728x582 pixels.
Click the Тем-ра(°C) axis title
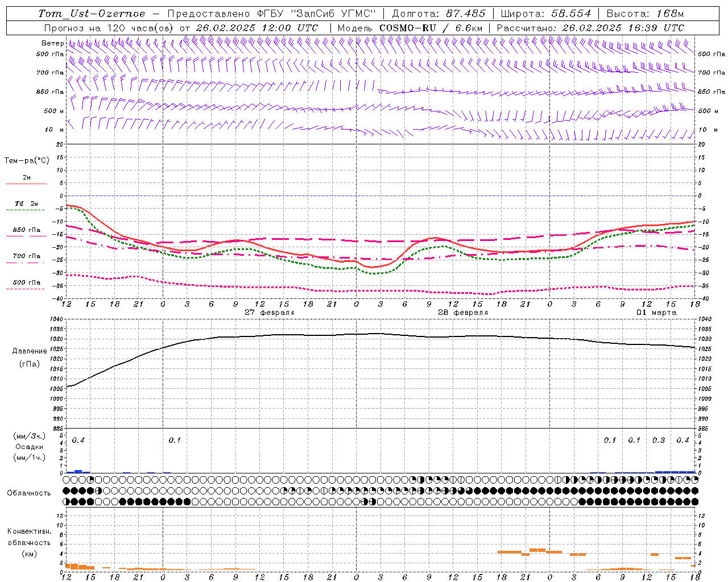tap(27, 161)
